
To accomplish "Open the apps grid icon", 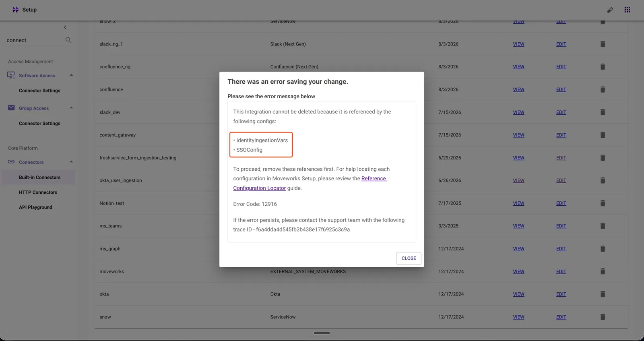I will 627,10.
